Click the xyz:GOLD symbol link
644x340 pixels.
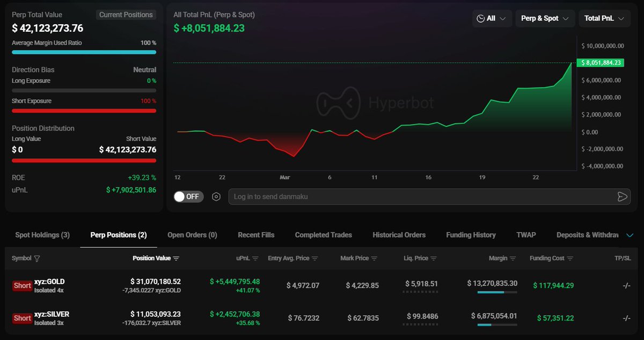coord(49,281)
